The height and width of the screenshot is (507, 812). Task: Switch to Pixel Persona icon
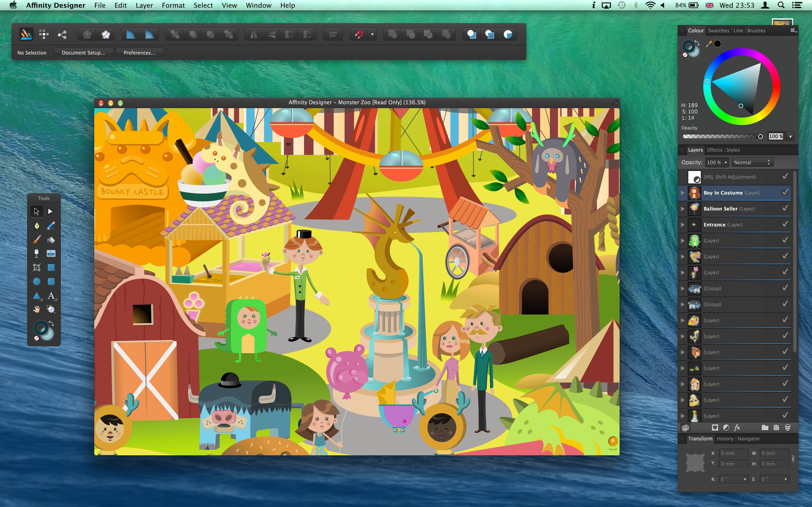click(44, 34)
